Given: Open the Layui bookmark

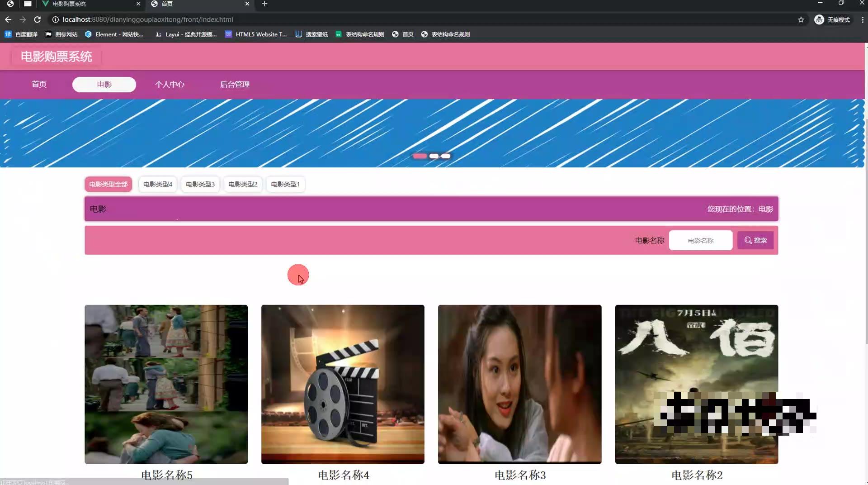Looking at the screenshot, I should click(186, 34).
